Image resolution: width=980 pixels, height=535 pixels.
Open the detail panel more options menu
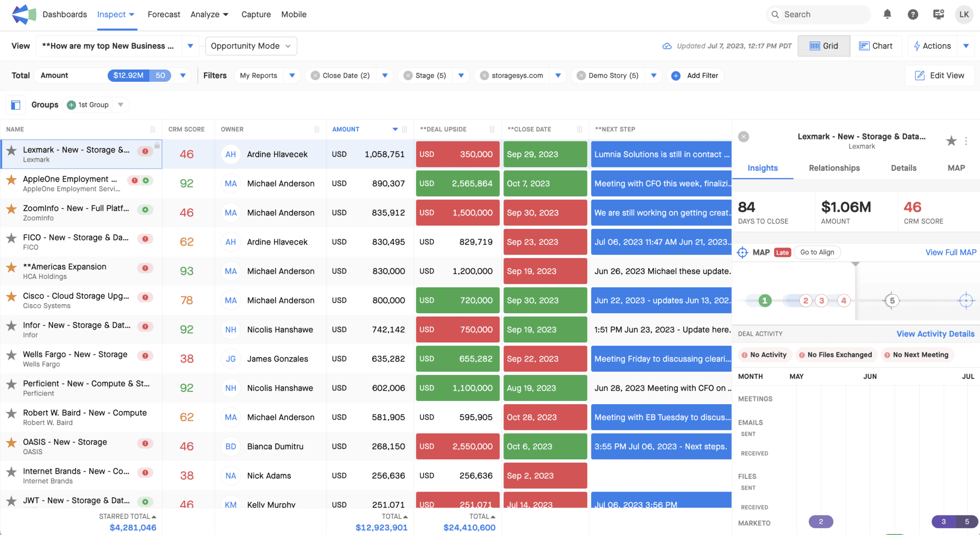(966, 141)
